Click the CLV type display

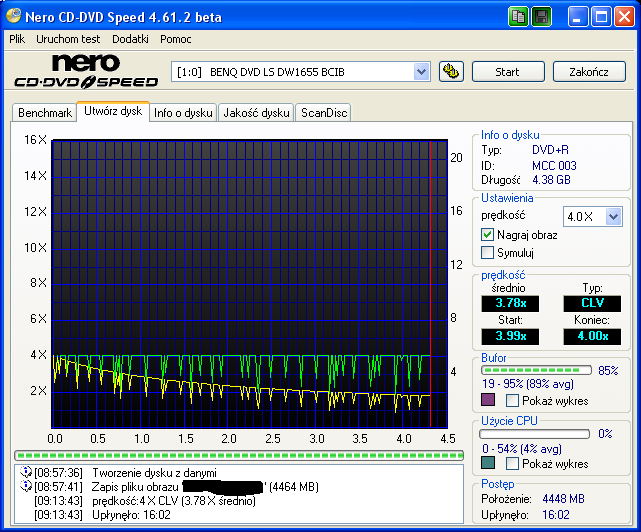coord(592,303)
